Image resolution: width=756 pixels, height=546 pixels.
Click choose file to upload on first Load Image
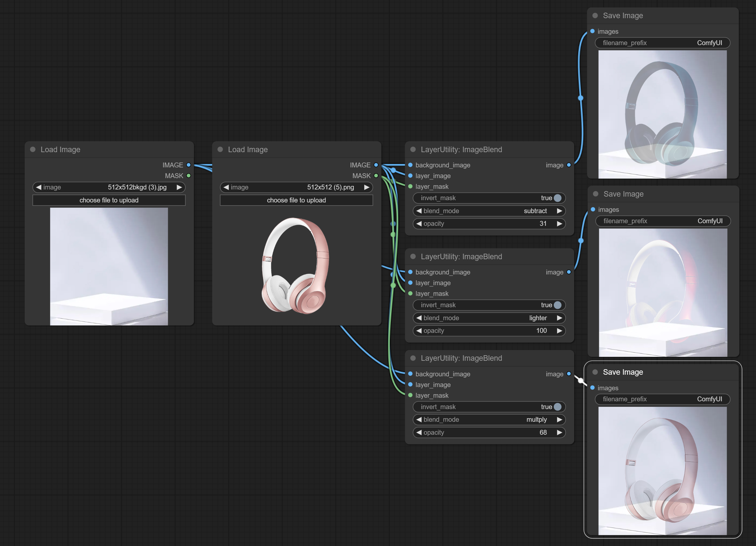click(x=109, y=200)
